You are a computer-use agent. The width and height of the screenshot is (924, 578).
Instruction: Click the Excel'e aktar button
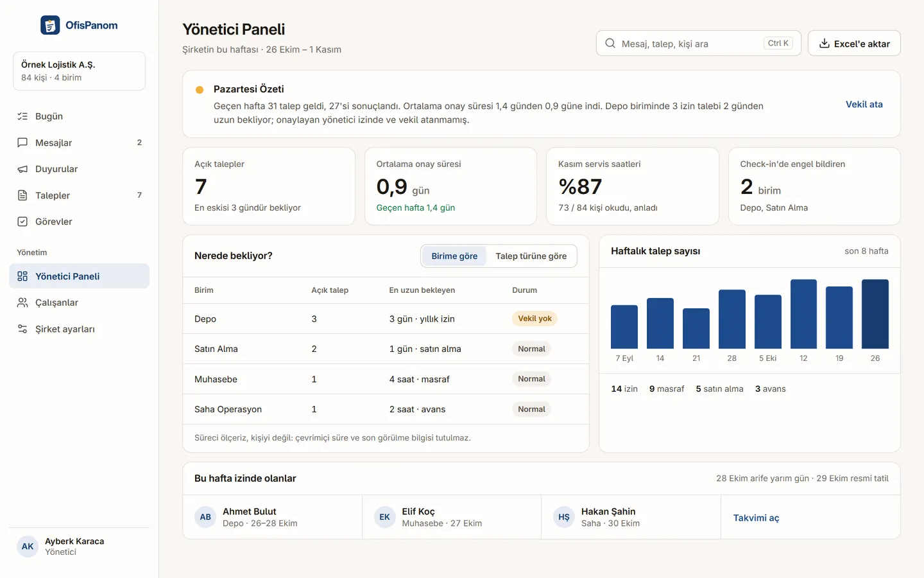click(x=854, y=43)
